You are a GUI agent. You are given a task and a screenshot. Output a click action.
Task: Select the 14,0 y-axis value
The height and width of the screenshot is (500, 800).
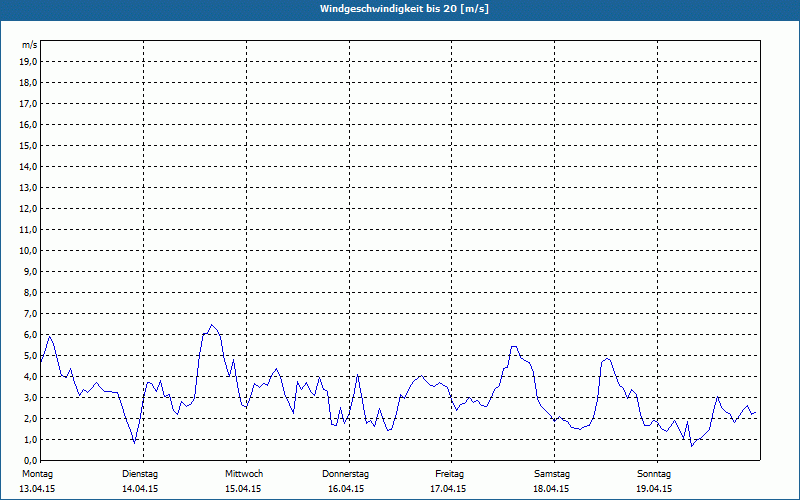[28, 167]
